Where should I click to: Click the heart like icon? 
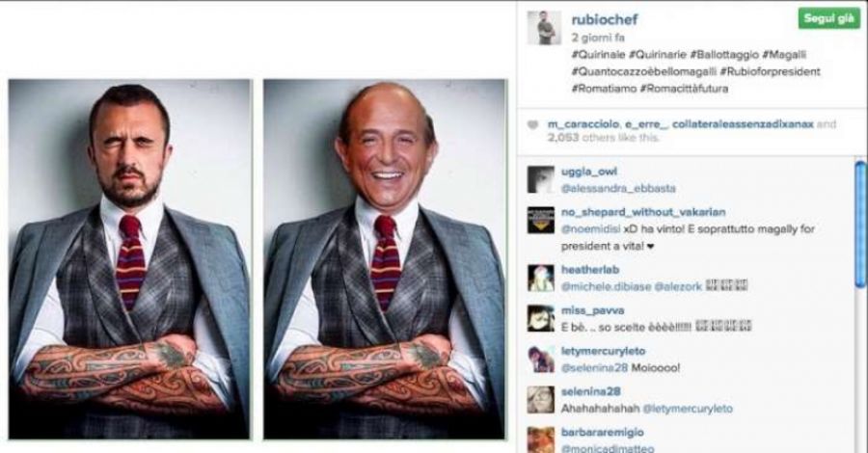click(532, 125)
